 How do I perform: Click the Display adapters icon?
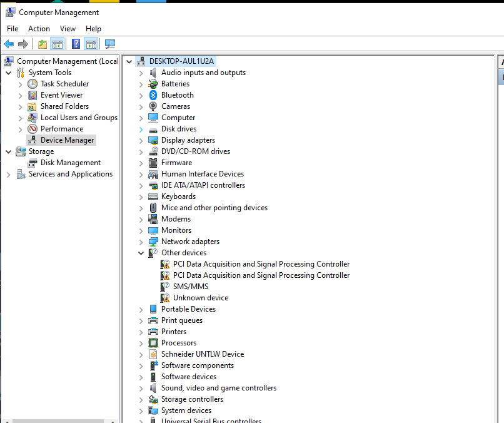pyautogui.click(x=153, y=140)
